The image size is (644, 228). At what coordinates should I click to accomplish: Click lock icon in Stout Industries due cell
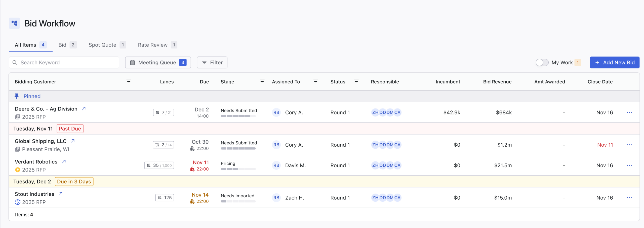[192, 202]
